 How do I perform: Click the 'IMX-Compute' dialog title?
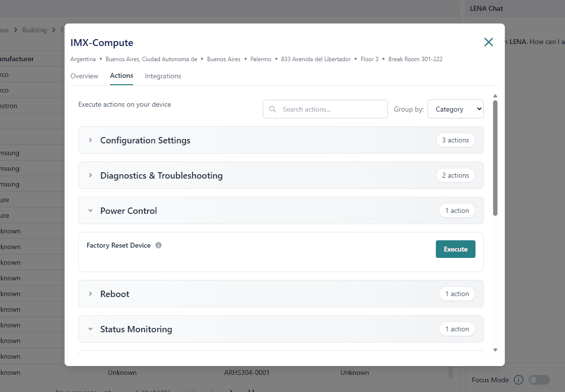[x=102, y=43]
